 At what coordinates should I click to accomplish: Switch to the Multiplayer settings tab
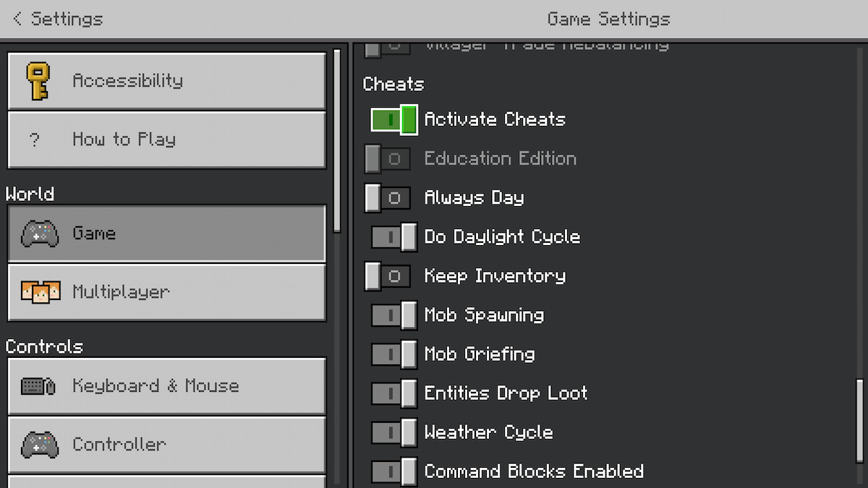click(x=166, y=292)
